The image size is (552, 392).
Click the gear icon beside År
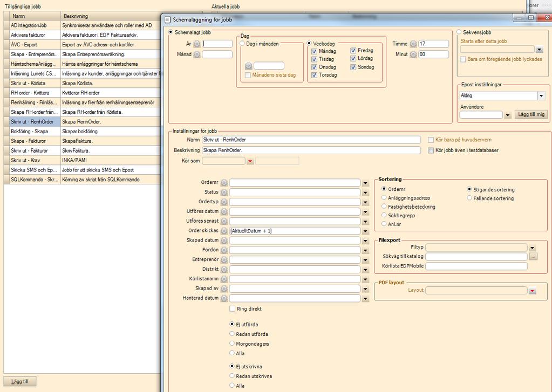point(197,44)
